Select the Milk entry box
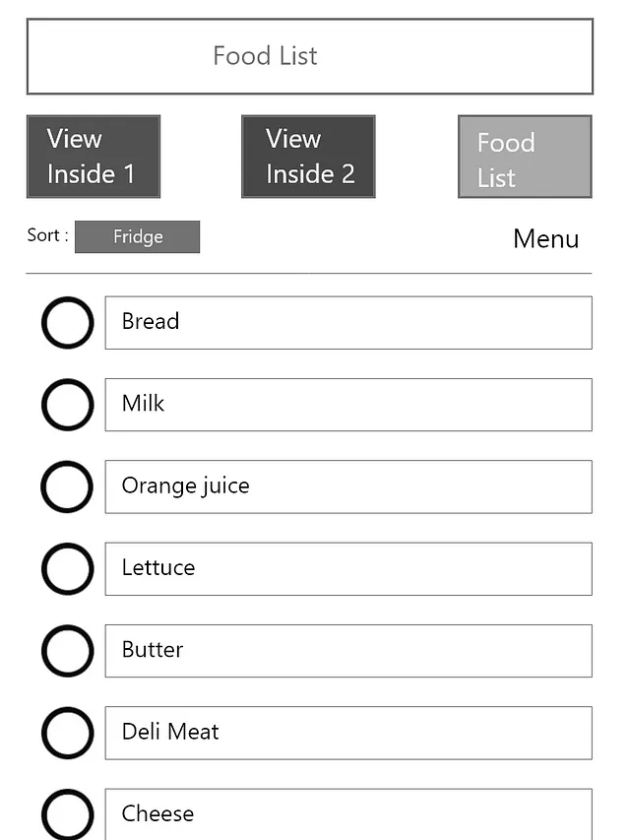This screenshot has width=630, height=840. [348, 404]
